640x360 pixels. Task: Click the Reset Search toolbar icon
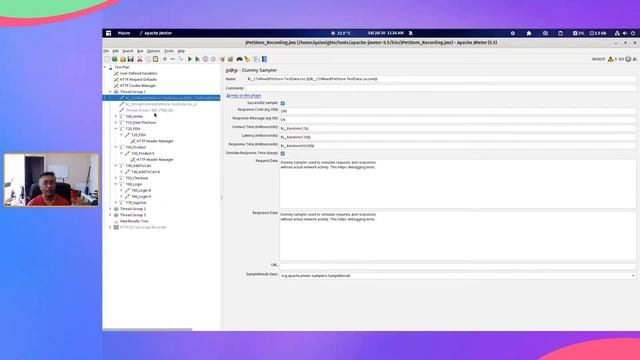(x=247, y=59)
